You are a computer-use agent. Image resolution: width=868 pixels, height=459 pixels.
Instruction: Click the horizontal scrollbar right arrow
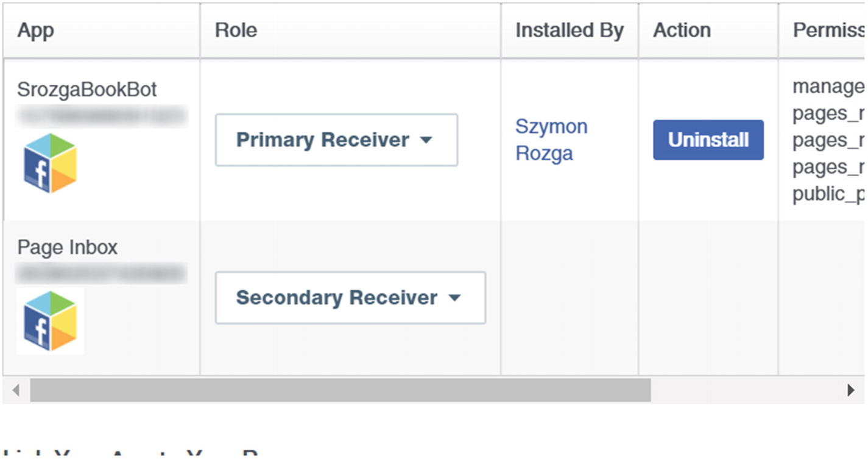[x=851, y=390]
